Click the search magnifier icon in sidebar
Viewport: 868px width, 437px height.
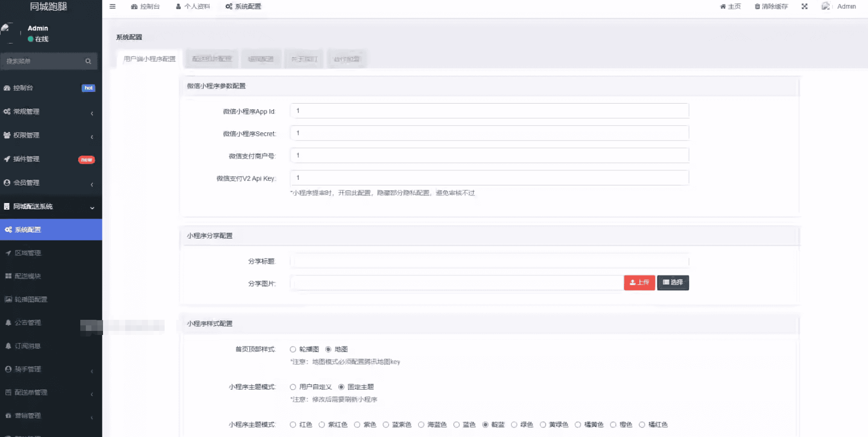[88, 61]
